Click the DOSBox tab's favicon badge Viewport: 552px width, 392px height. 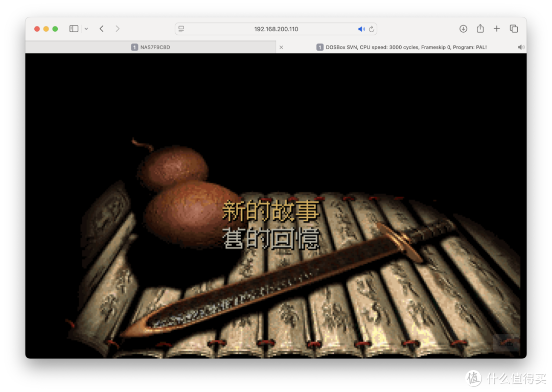pyautogui.click(x=320, y=47)
